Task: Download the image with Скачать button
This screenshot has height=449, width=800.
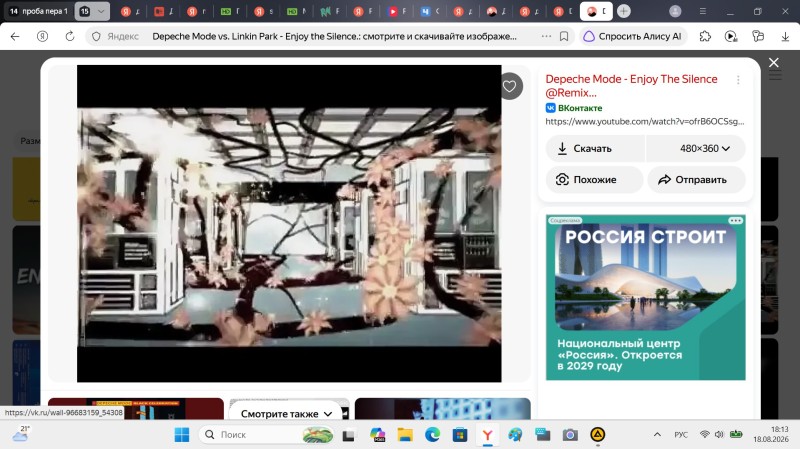Action: (x=595, y=148)
